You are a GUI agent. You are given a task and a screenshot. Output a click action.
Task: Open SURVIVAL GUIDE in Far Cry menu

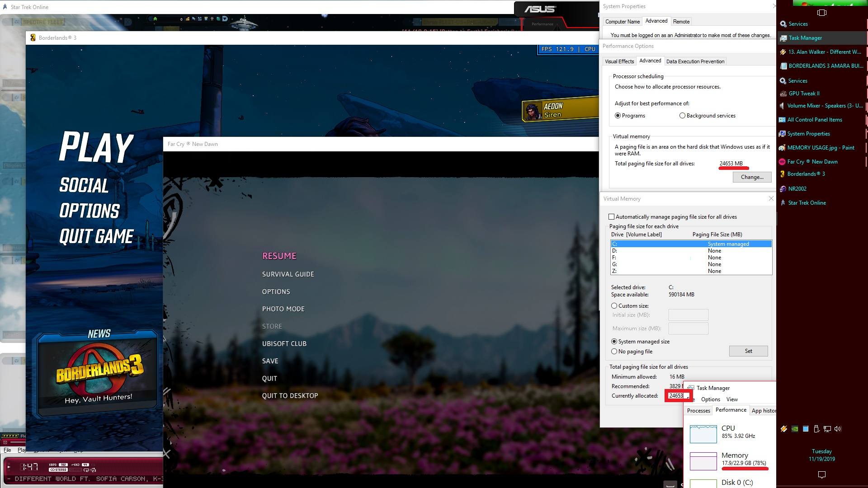coord(288,274)
